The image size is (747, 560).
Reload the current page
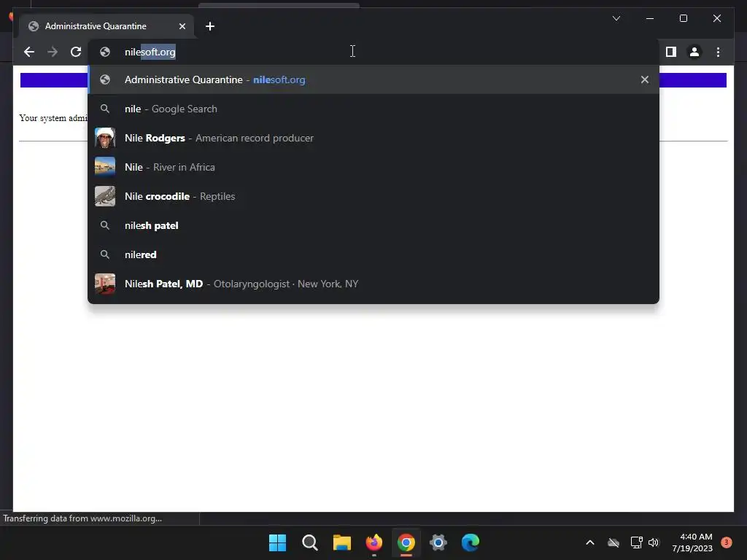[x=76, y=52]
